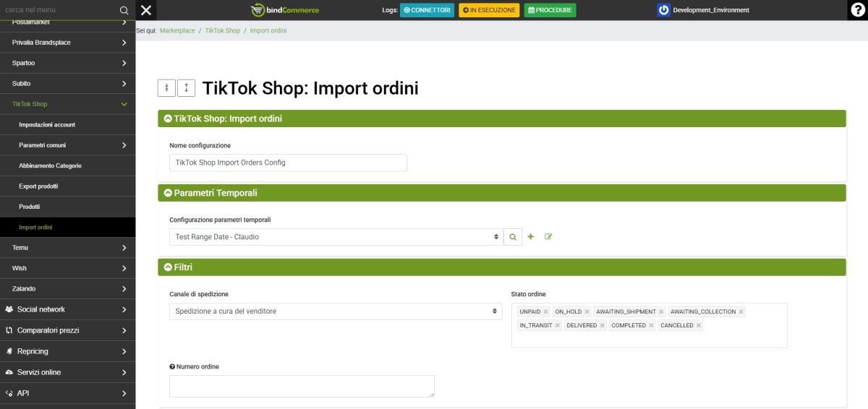Expand the Privalia Brandsplace menu

[67, 43]
